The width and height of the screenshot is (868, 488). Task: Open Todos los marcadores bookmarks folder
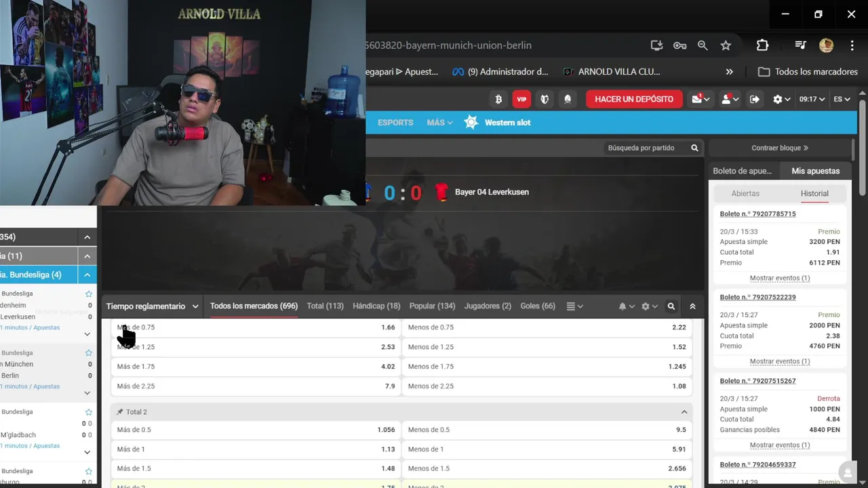(808, 72)
